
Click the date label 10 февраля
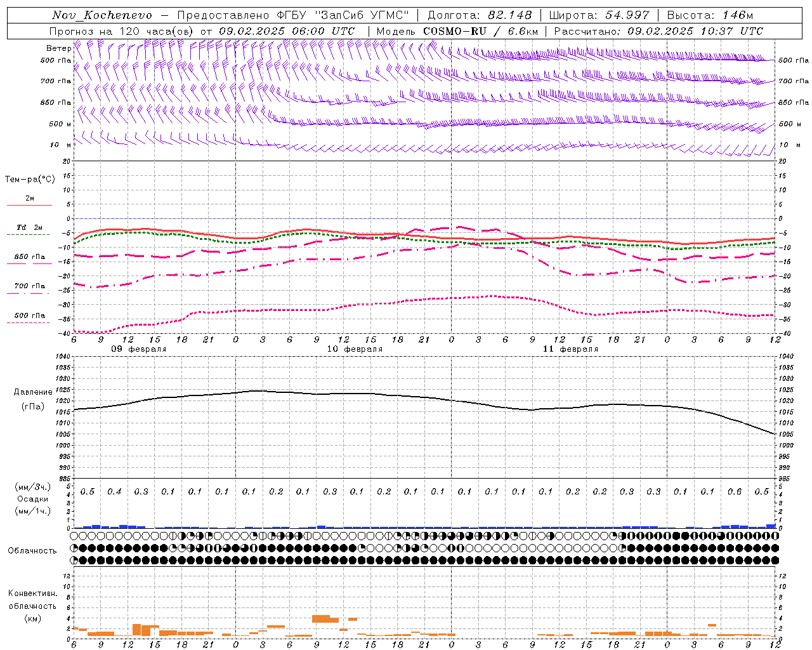click(x=355, y=349)
